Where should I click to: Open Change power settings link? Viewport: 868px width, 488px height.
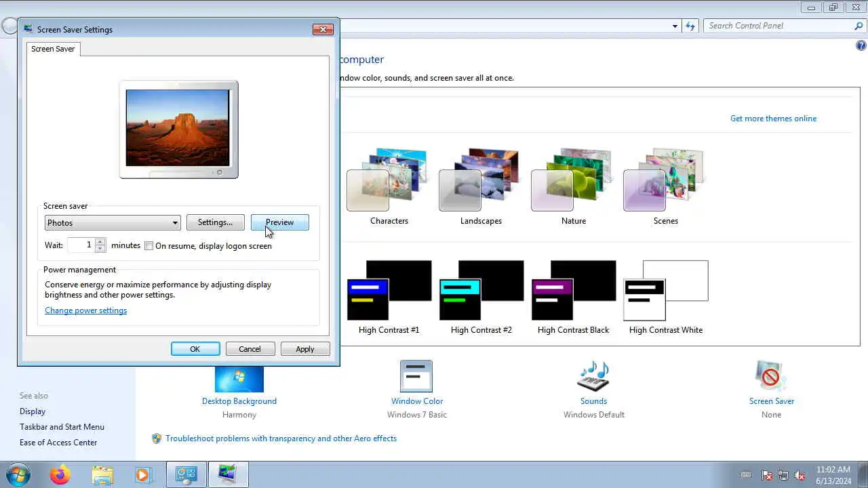coord(85,310)
